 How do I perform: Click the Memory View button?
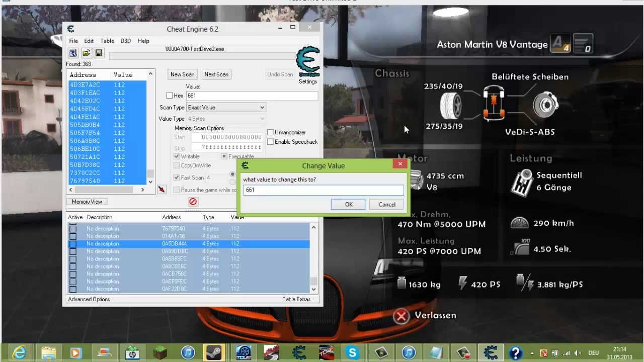pos(87,202)
